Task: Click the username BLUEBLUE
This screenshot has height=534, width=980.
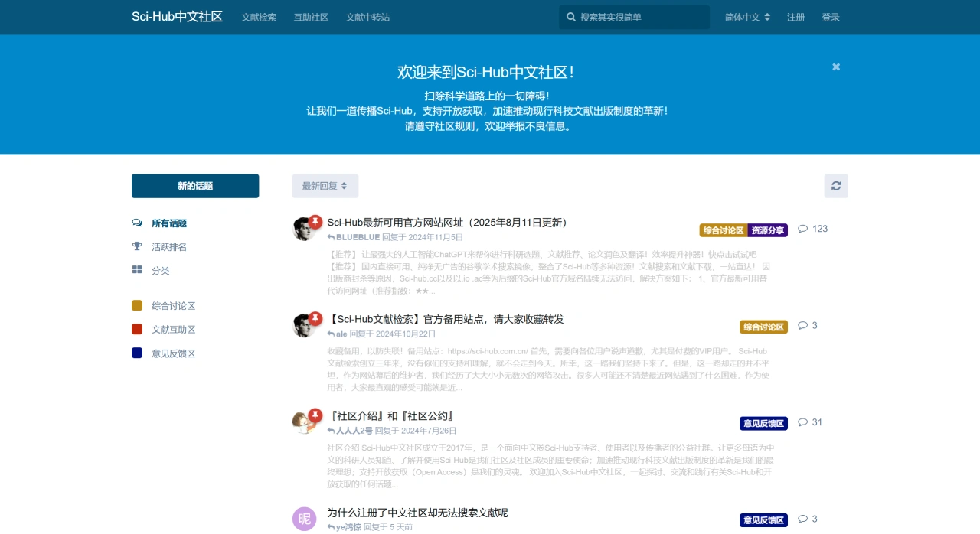Action: tap(358, 237)
